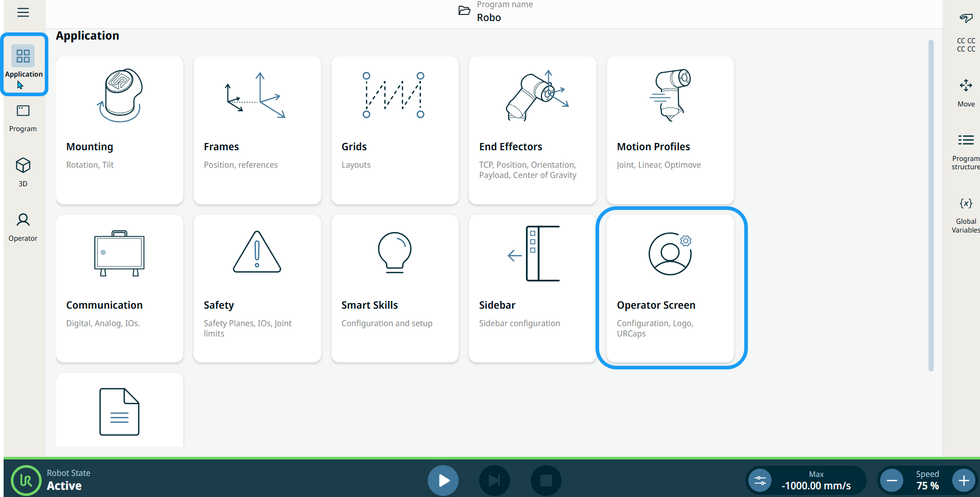The width and height of the screenshot is (980, 497).
Task: Select the Grids layouts tile
Action: pos(395,130)
